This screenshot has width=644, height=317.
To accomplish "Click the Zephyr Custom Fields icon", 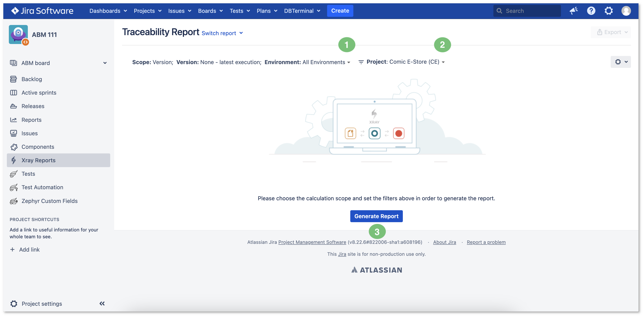I will (14, 201).
